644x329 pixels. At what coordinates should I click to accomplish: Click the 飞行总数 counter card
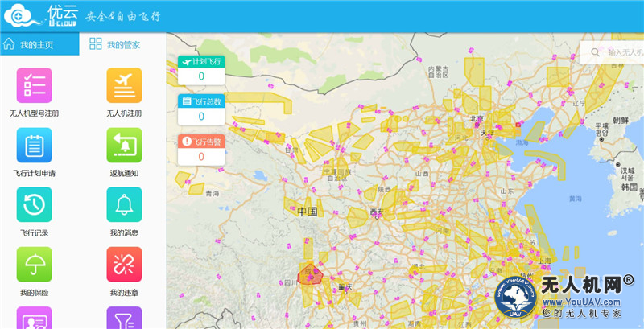click(200, 109)
